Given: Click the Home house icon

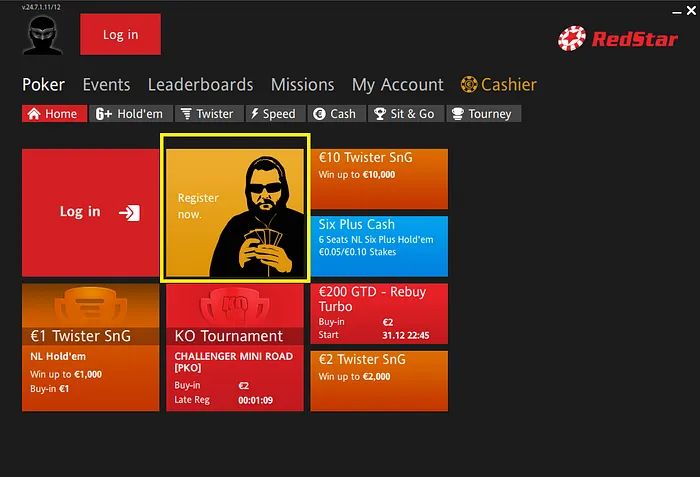Looking at the screenshot, I should tap(34, 114).
